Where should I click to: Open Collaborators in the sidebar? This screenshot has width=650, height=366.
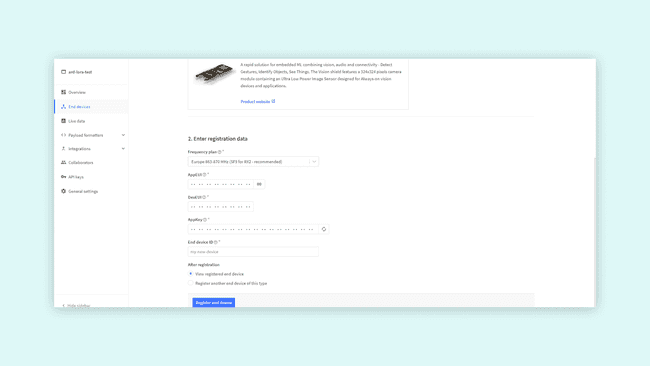pos(91,162)
